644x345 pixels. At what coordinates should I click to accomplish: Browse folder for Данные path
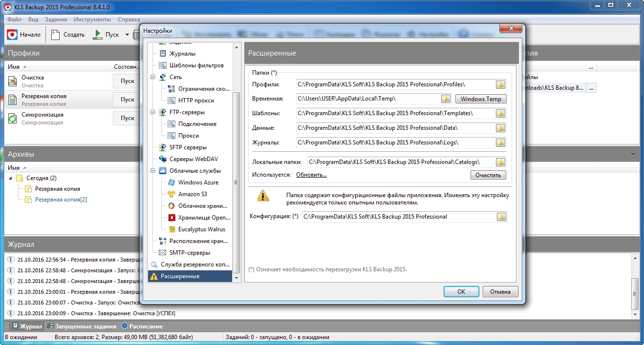pyautogui.click(x=501, y=128)
